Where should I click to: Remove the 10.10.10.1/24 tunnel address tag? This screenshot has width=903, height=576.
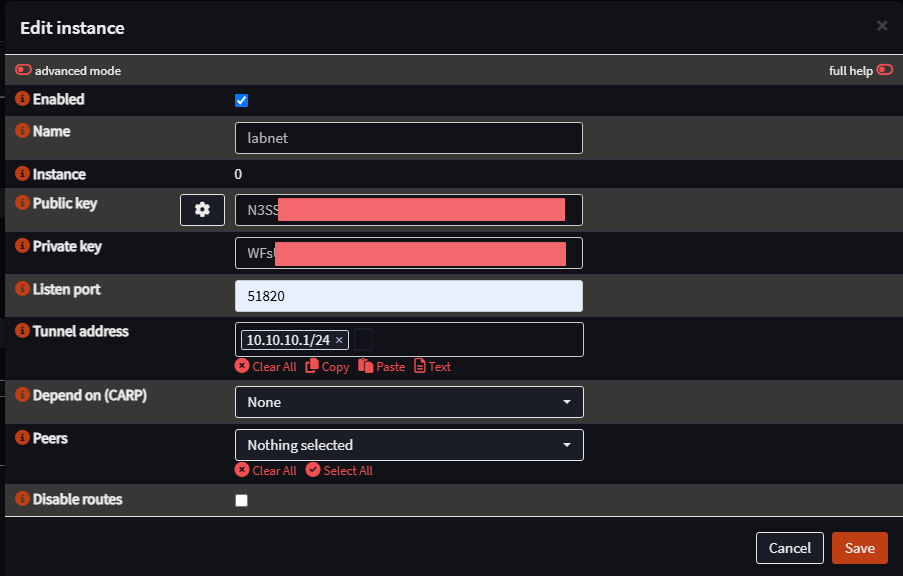click(x=339, y=340)
